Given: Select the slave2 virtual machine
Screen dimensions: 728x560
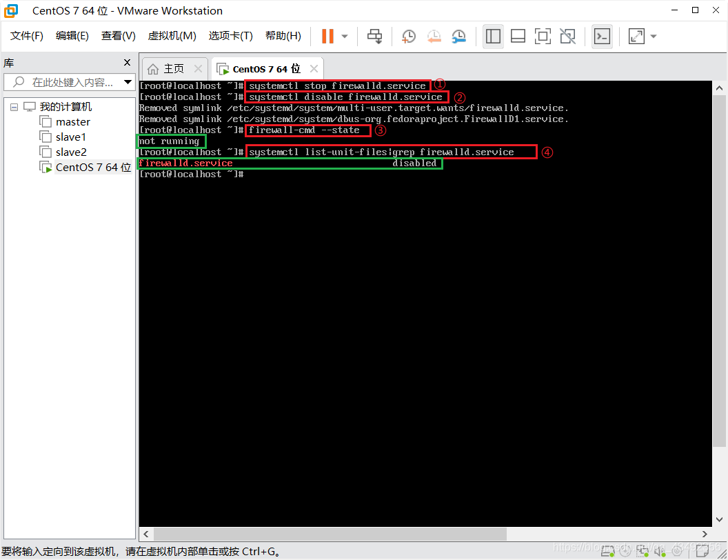Looking at the screenshot, I should click(71, 152).
